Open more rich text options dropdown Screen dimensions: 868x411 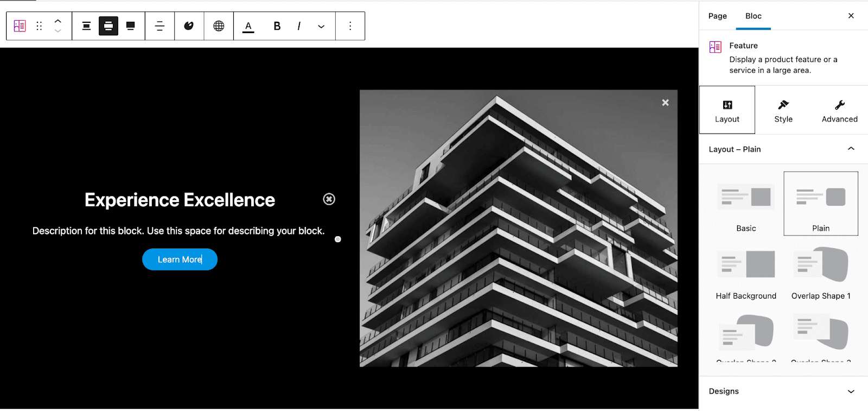click(321, 26)
